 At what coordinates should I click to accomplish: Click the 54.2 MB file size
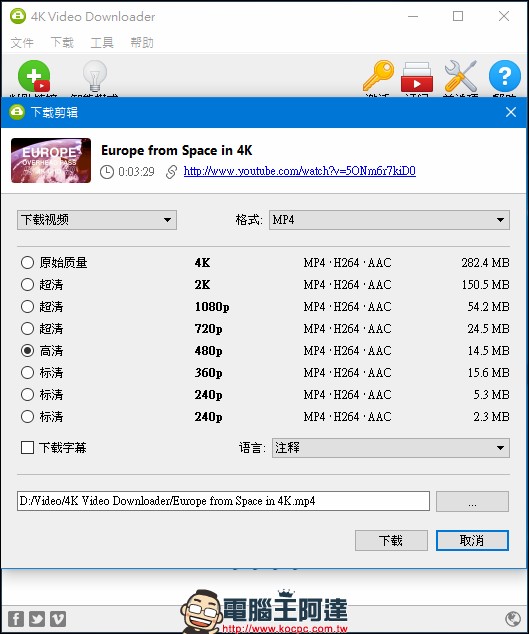point(488,307)
